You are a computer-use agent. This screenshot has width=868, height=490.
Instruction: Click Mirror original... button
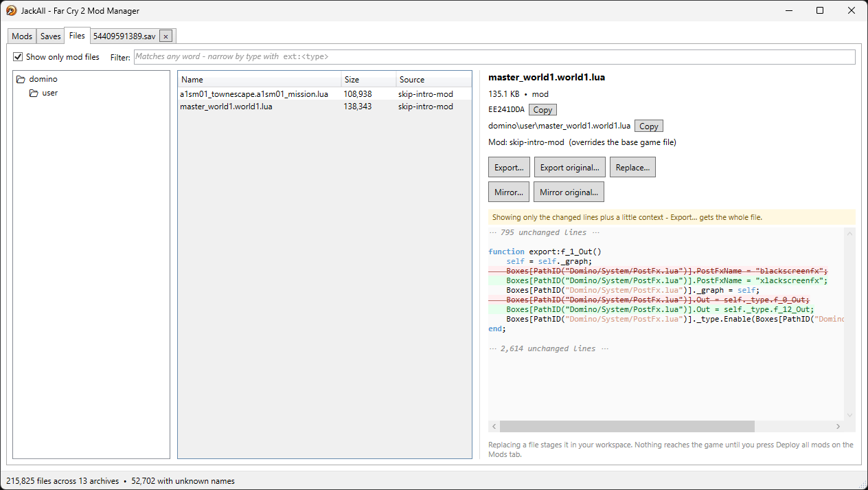coord(569,192)
